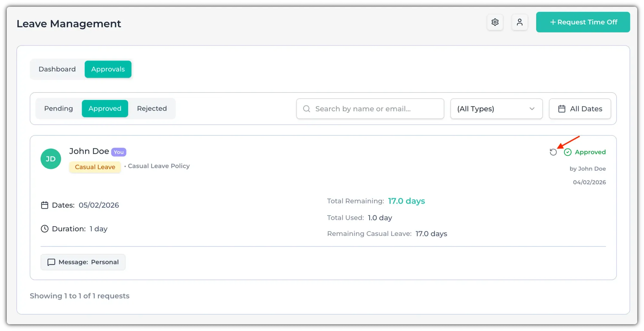Show Approved leave requests

pos(105,109)
